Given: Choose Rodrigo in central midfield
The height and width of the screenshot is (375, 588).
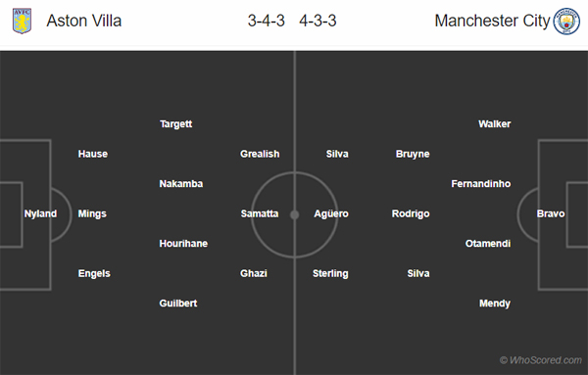Looking at the screenshot, I should coord(411,213).
